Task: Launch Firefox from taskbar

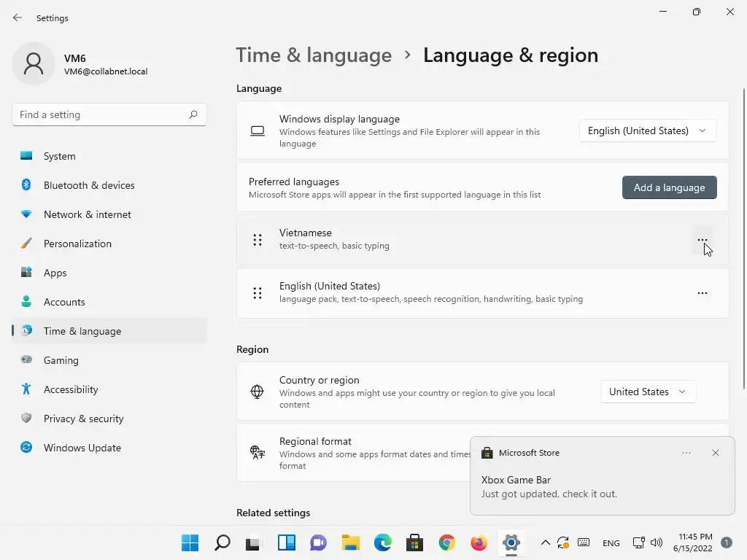Action: [x=479, y=542]
